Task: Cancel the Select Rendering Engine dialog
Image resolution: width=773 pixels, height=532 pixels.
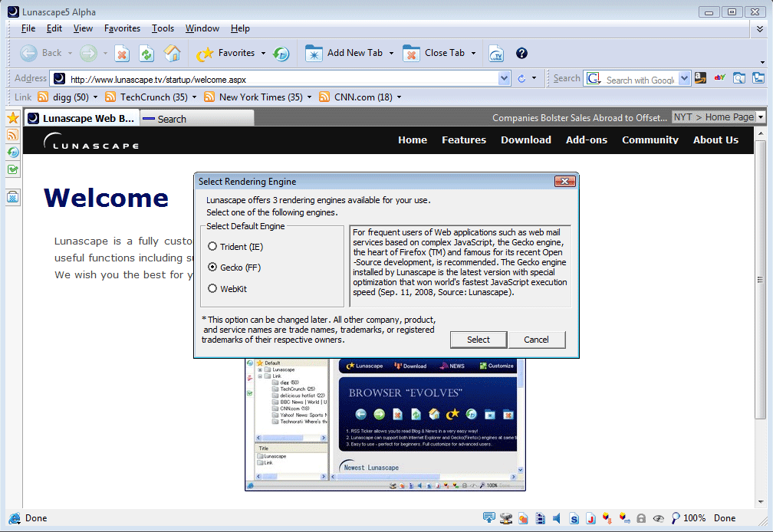Action: point(536,340)
